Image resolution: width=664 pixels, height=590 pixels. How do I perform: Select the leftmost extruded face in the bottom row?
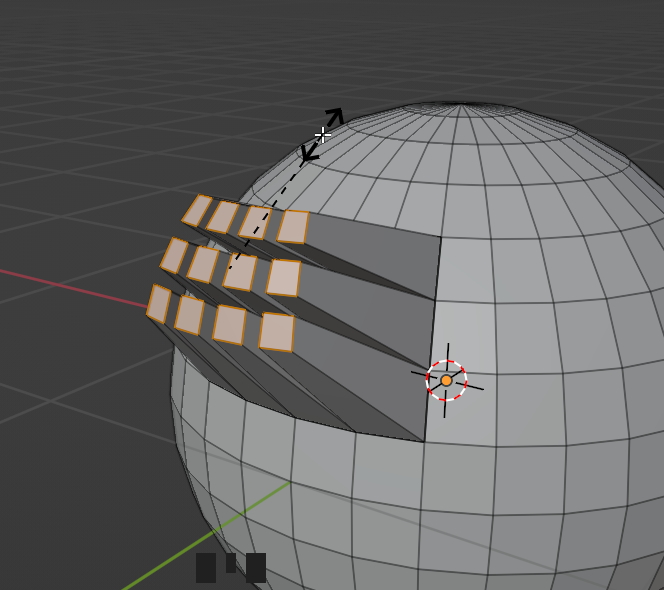(159, 304)
